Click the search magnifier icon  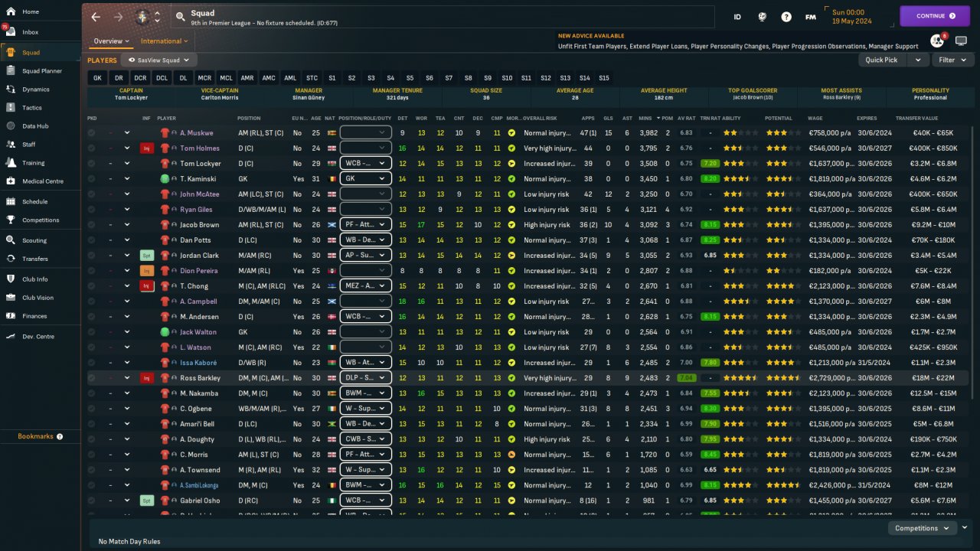pos(180,16)
